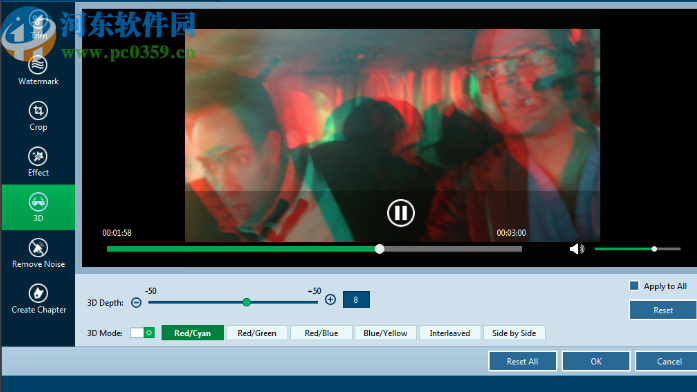This screenshot has width=697, height=392.
Task: Open the Watermark tool in sidebar
Action: (x=38, y=70)
